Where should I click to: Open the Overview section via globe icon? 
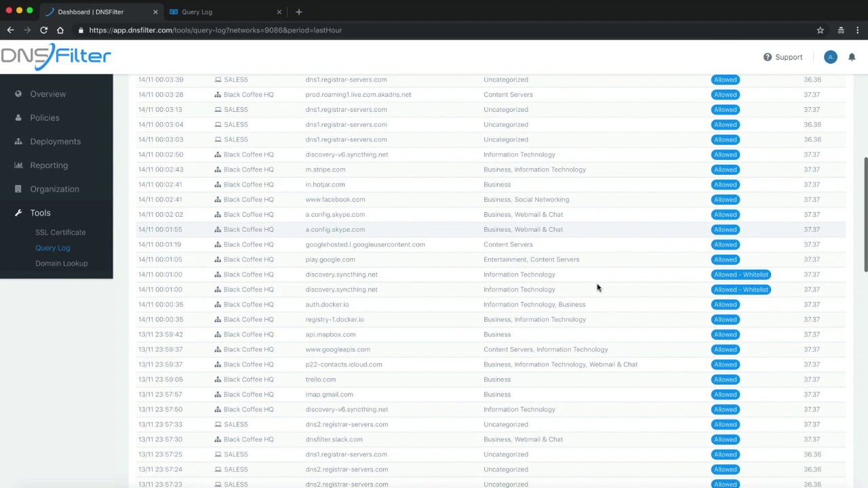point(18,94)
